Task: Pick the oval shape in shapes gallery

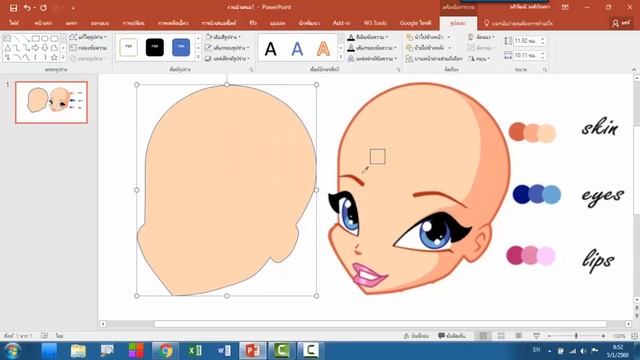Action: [45, 38]
